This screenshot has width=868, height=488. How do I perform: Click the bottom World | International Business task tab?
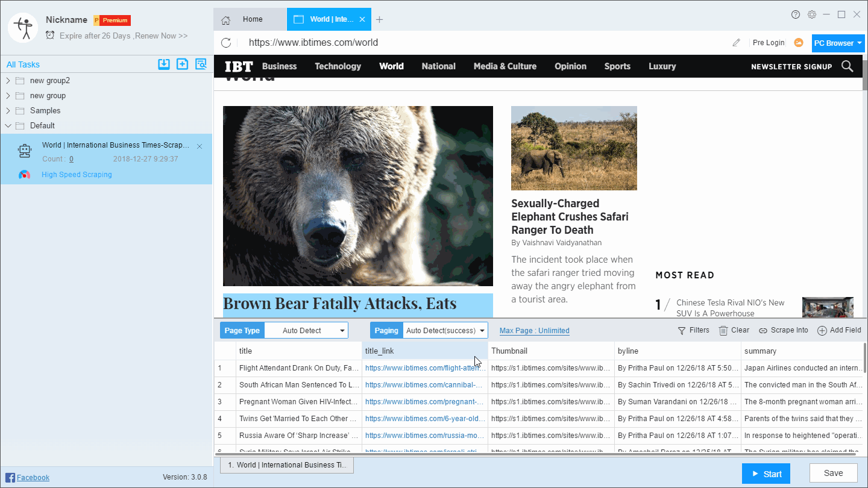[287, 465]
